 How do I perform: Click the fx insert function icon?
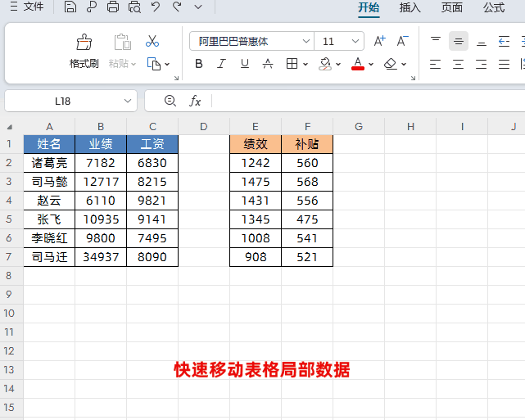click(x=195, y=101)
